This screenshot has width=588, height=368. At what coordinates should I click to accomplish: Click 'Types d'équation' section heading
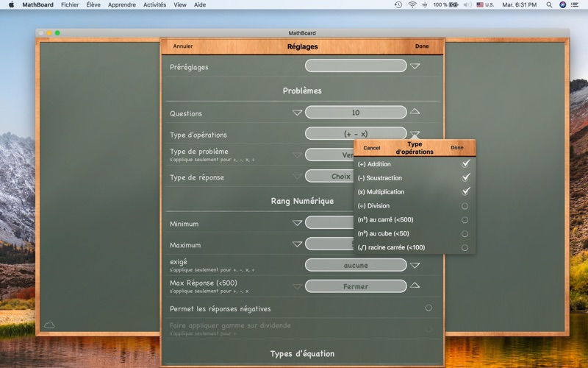tap(302, 354)
